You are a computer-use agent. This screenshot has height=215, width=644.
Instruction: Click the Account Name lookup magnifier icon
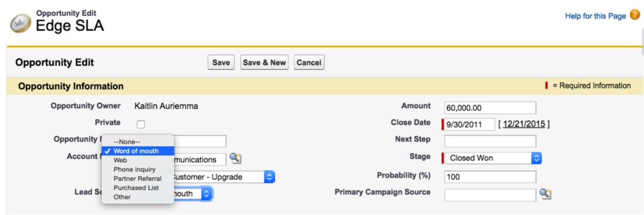click(236, 159)
